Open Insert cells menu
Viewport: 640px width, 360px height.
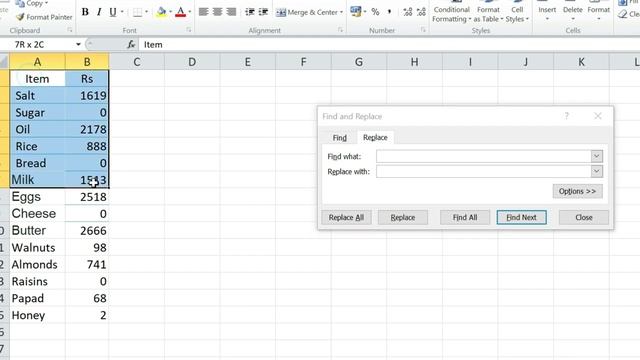(547, 11)
